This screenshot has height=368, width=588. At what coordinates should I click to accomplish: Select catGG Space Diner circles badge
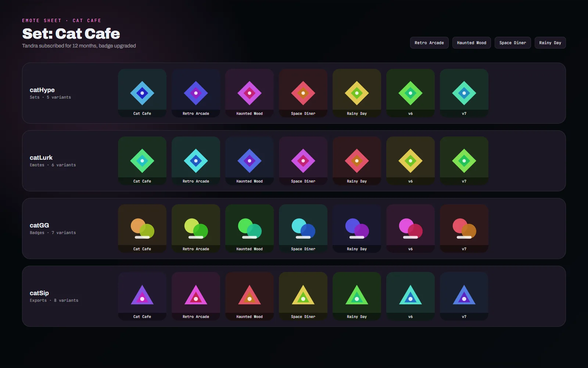coord(303,229)
